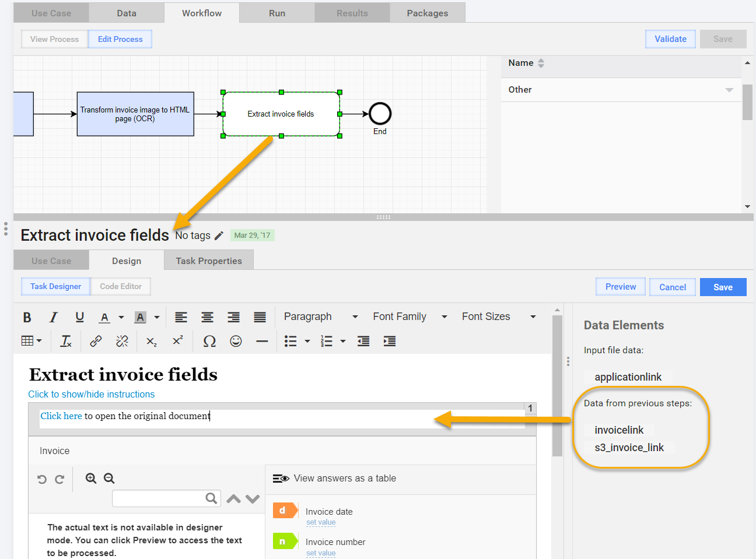This screenshot has height=559, width=756.
Task: Rotate the invoice counter-clockwise
Action: coord(42,479)
